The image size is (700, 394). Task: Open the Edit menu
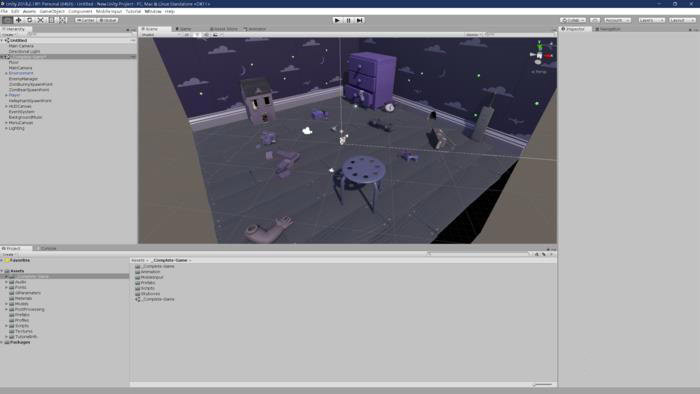pyautogui.click(x=15, y=12)
